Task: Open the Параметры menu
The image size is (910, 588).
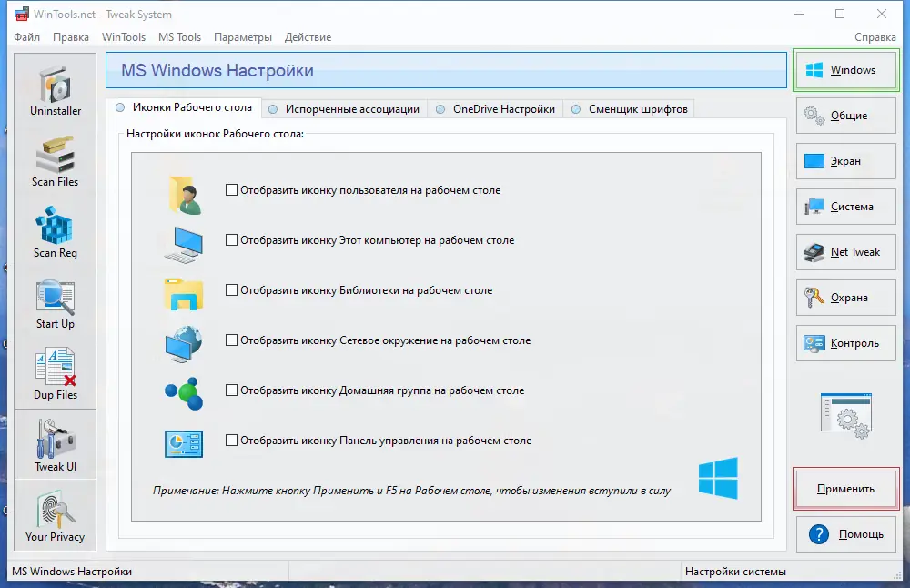Action: tap(243, 37)
